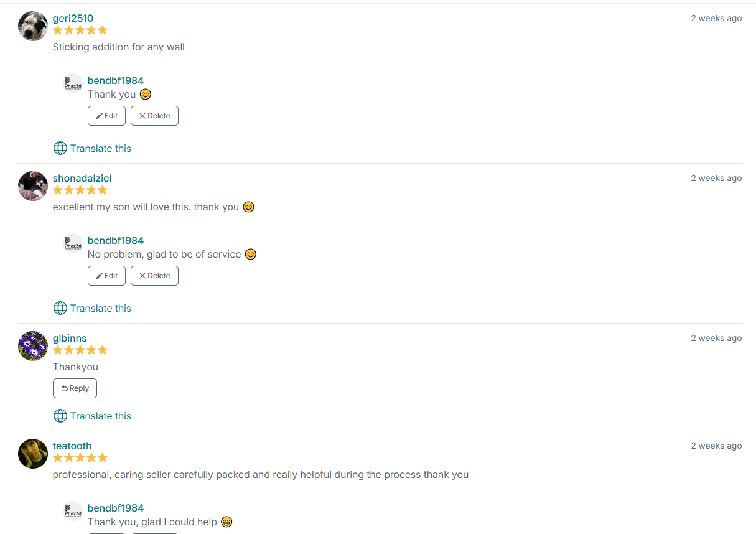Click the globe icon under shonadalziel's review
The height and width of the screenshot is (534, 756).
60,308
